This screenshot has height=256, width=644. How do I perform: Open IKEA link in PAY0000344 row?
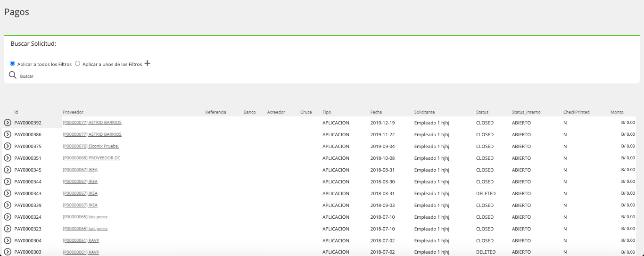point(80,182)
